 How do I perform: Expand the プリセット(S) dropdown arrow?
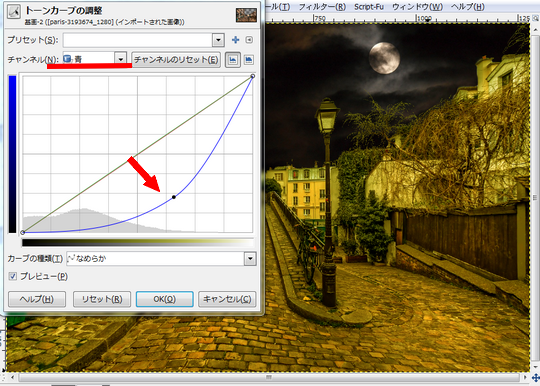[218, 40]
